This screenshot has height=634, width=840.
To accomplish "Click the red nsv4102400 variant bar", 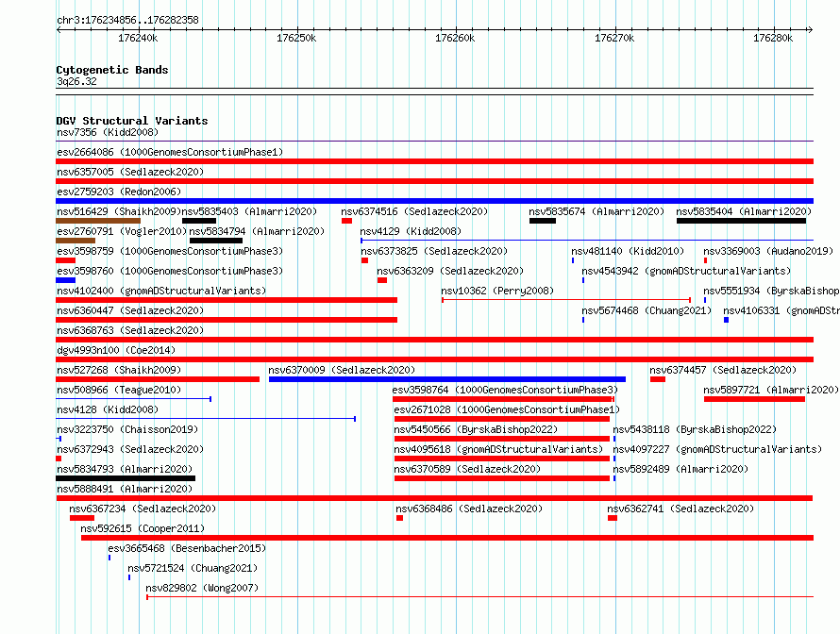I will click(x=227, y=300).
